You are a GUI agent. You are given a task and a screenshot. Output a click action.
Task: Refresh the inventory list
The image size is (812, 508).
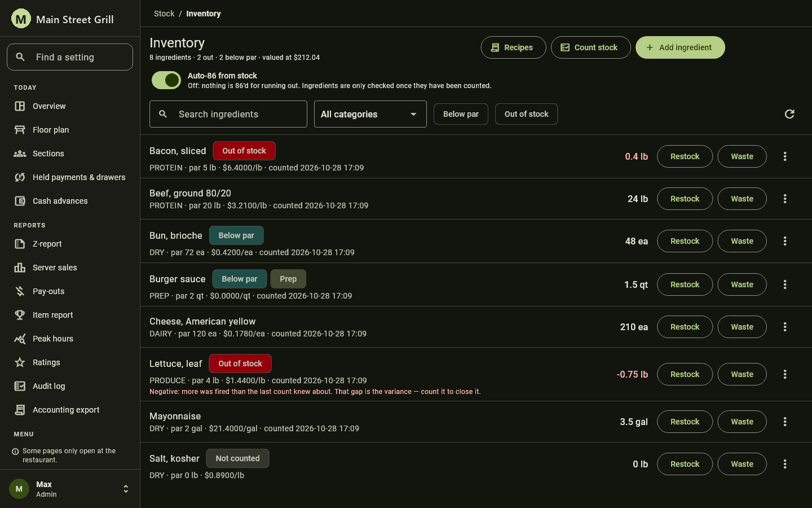tap(789, 114)
